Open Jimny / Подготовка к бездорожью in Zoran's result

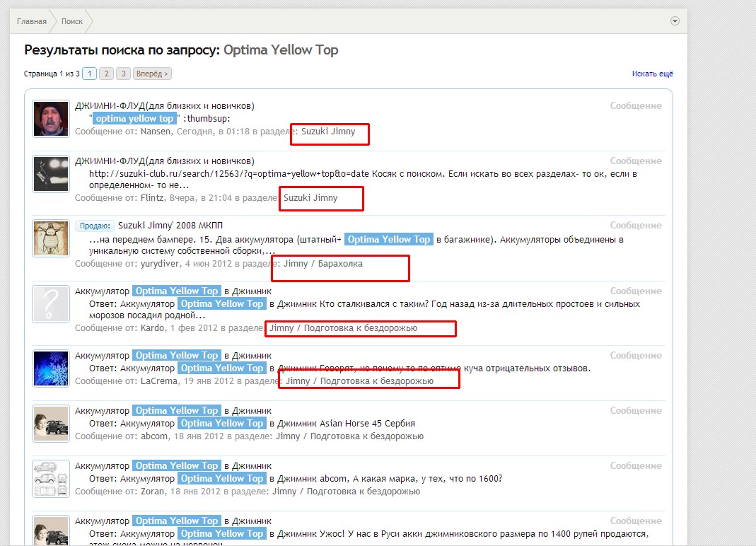[347, 492]
